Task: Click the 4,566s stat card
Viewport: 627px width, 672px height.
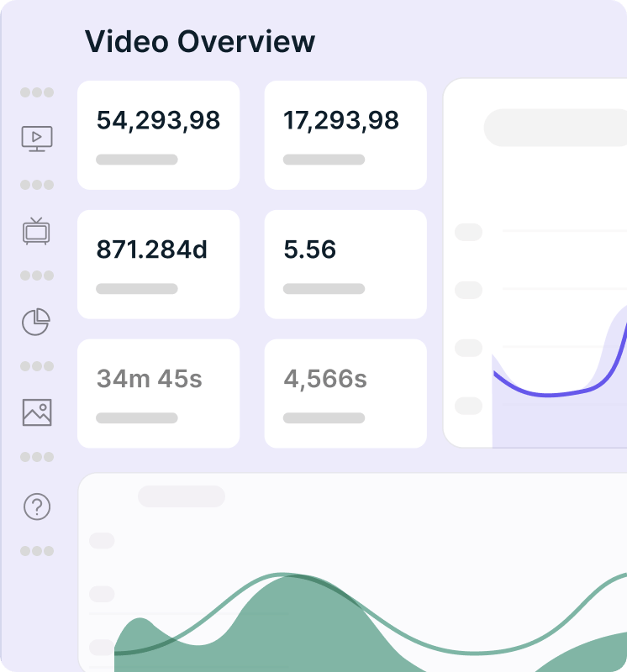Action: (345, 394)
